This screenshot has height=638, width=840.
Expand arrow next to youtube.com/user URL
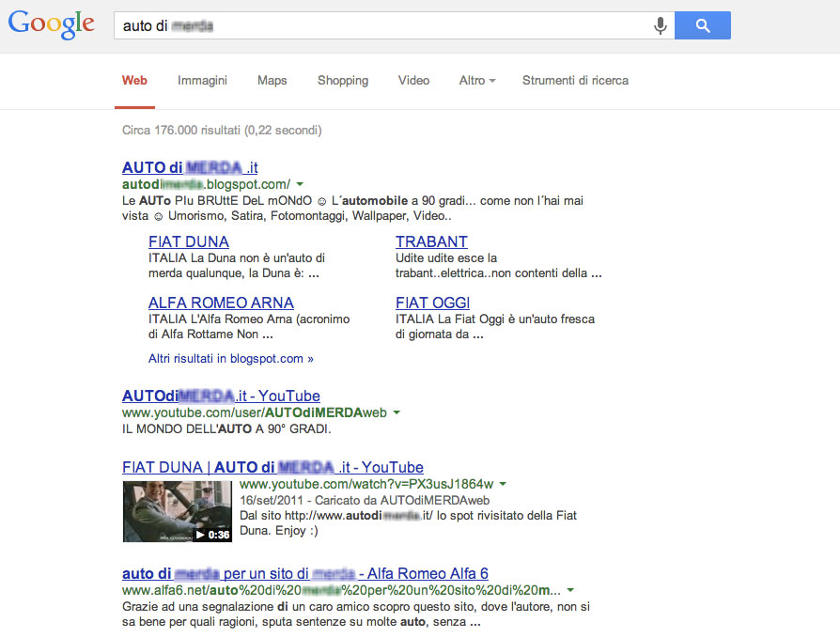[397, 412]
